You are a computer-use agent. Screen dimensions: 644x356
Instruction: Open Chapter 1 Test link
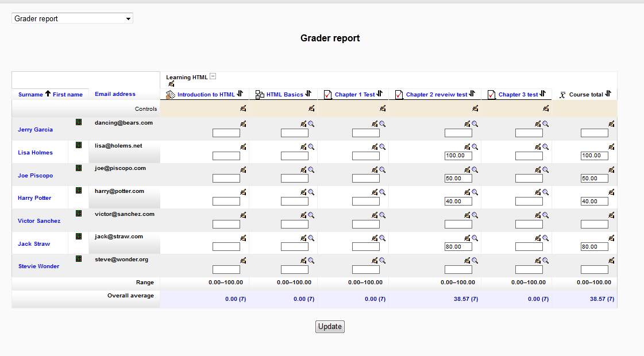tap(355, 94)
